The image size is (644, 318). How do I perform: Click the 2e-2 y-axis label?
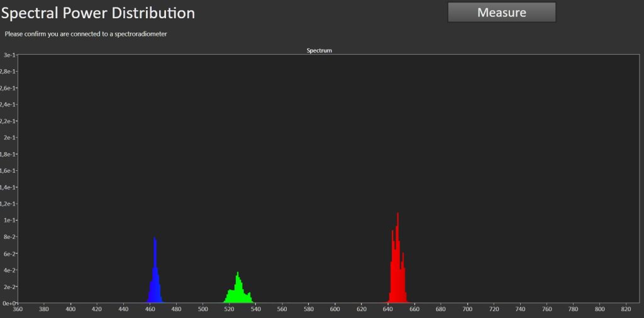[x=8, y=287]
